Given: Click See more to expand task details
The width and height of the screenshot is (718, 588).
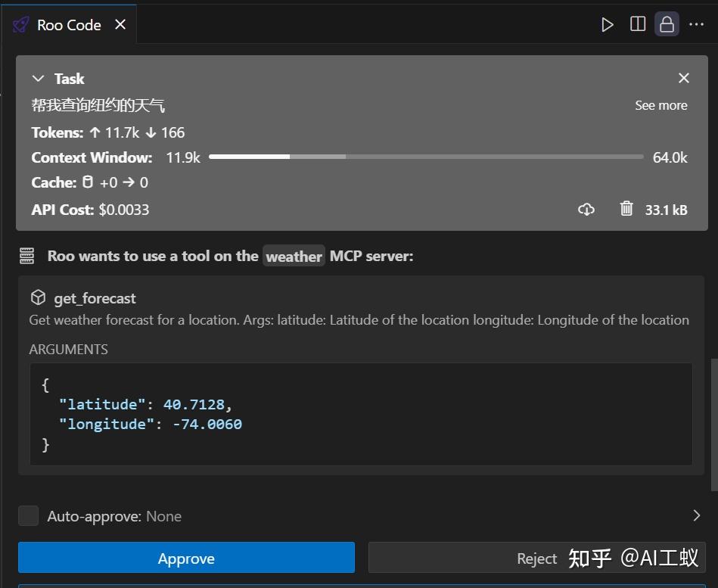Looking at the screenshot, I should tap(660, 105).
